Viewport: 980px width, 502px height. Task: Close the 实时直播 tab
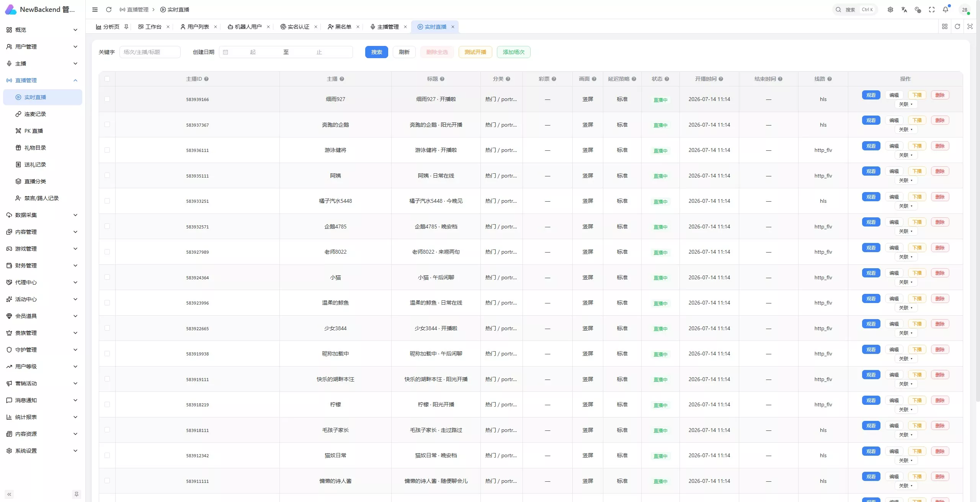453,27
